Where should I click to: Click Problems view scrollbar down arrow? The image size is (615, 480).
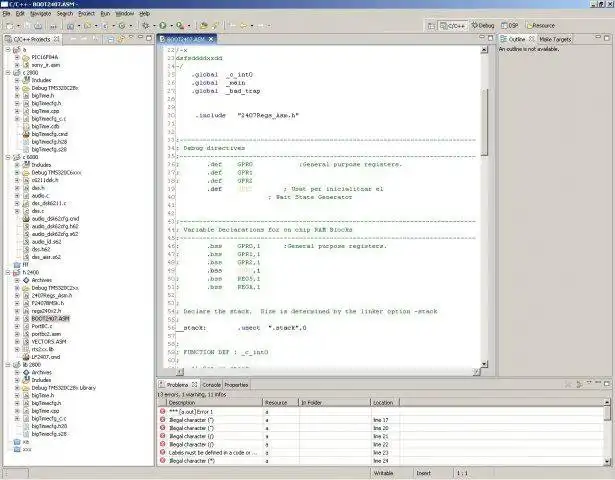click(607, 462)
